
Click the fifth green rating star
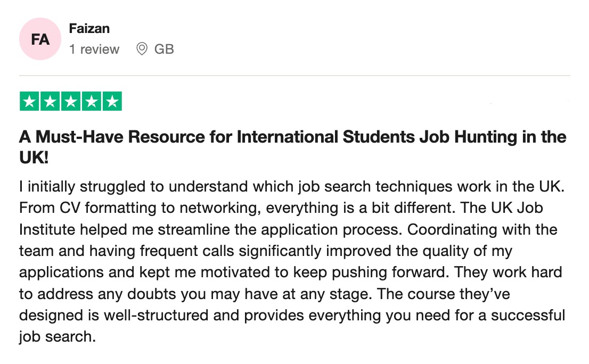point(112,101)
